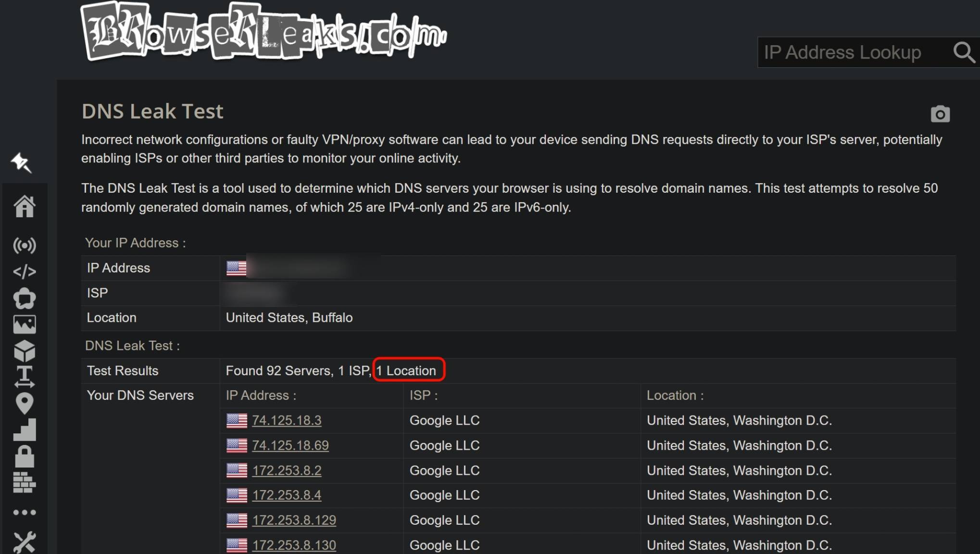Click the magnifier search icon
The height and width of the screenshot is (554, 980).
pyautogui.click(x=964, y=52)
